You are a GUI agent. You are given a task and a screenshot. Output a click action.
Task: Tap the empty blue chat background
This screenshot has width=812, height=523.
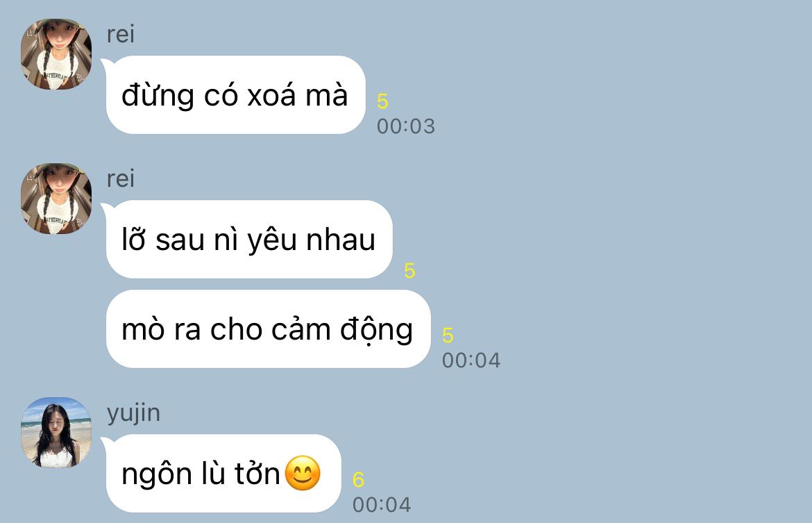click(x=648, y=259)
